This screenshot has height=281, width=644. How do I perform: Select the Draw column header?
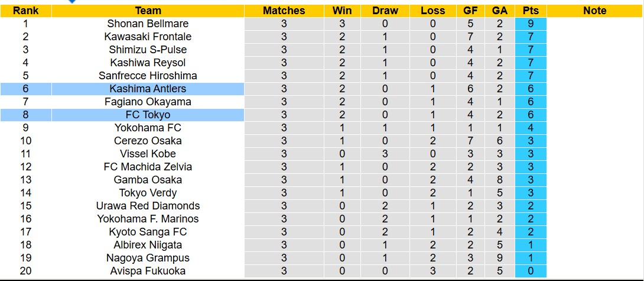[385, 11]
